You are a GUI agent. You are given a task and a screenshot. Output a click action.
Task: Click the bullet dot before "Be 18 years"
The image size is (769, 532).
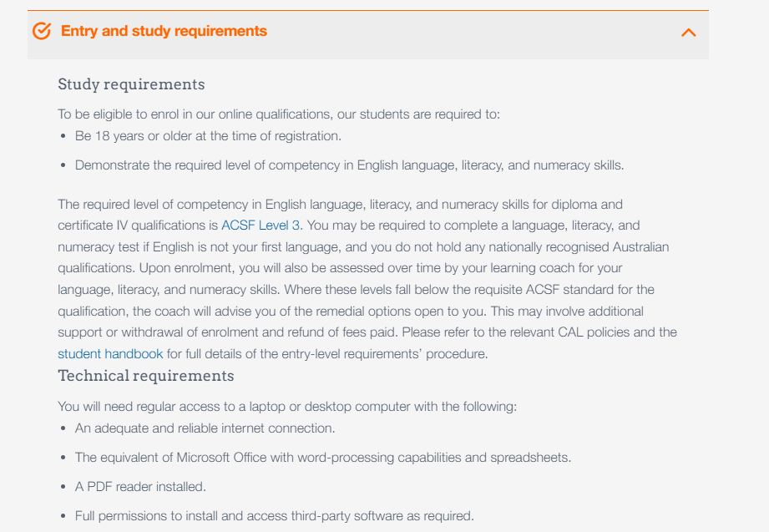[x=63, y=136]
